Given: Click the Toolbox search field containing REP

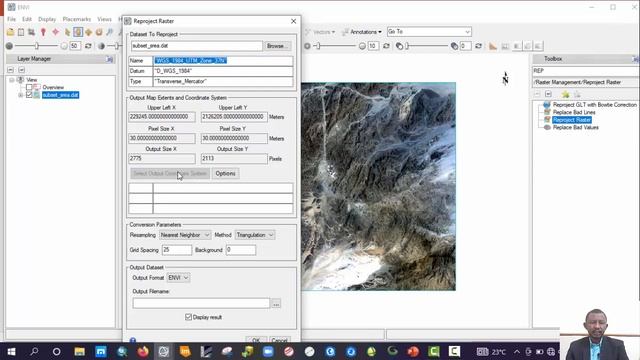Looking at the screenshot, I should point(586,71).
